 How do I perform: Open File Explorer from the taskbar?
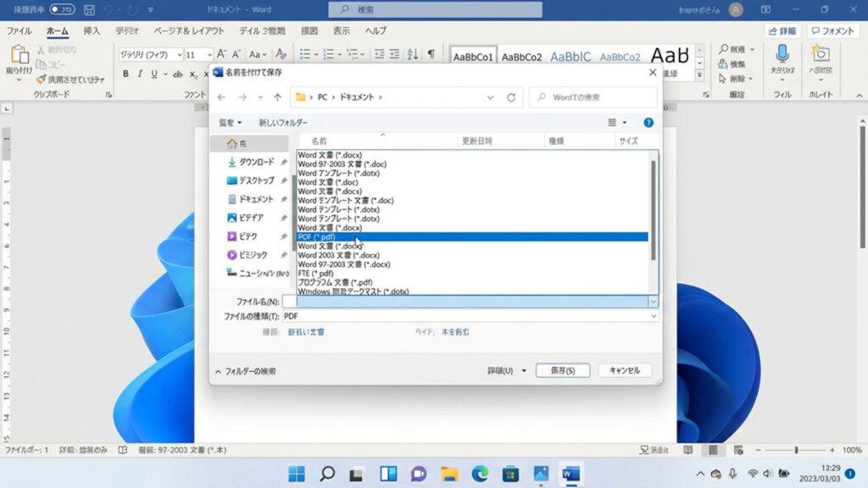click(x=449, y=474)
